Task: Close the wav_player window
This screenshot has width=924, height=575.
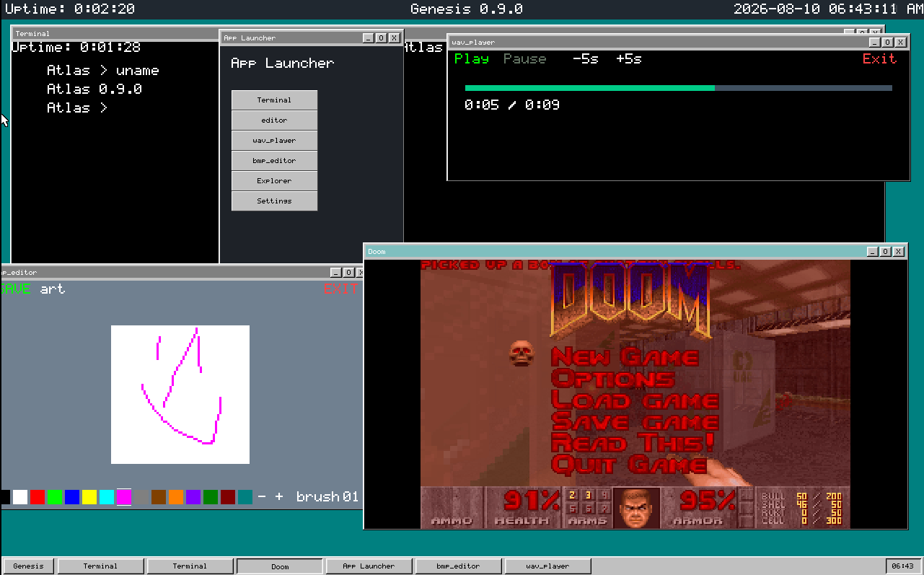Action: [x=901, y=43]
